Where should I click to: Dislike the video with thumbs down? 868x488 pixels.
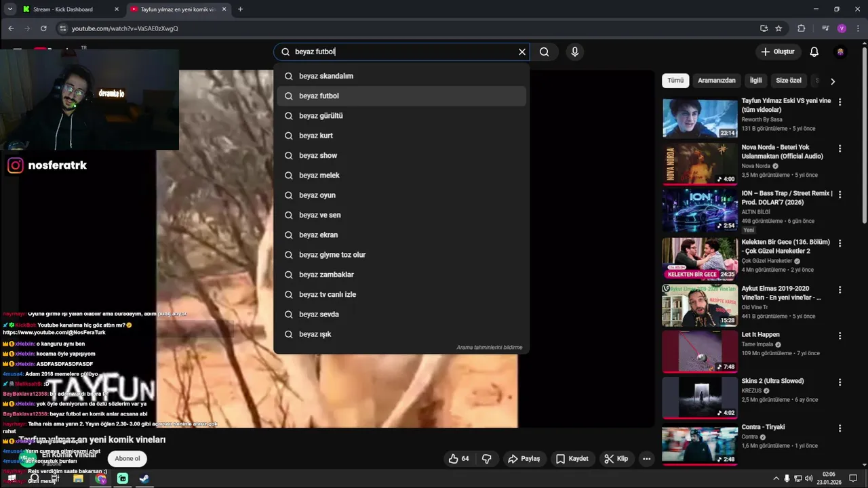[x=486, y=459]
